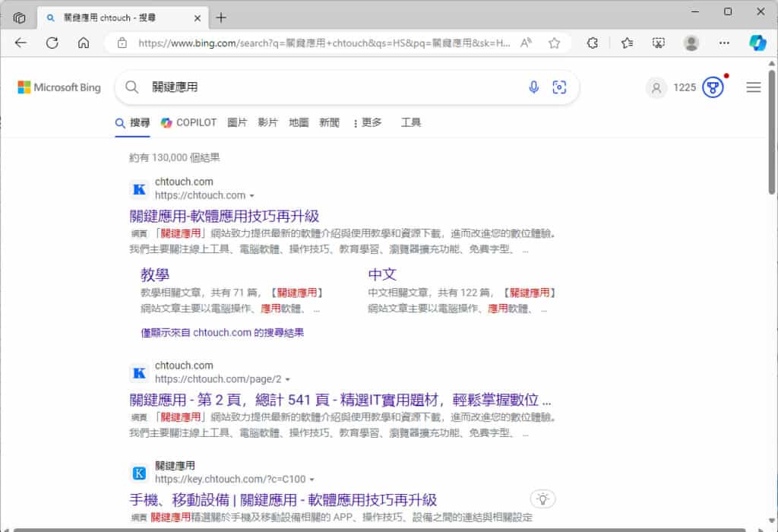Image resolution: width=778 pixels, height=532 pixels.
Task: Switch to the 圖片 images tab
Action: click(x=237, y=122)
